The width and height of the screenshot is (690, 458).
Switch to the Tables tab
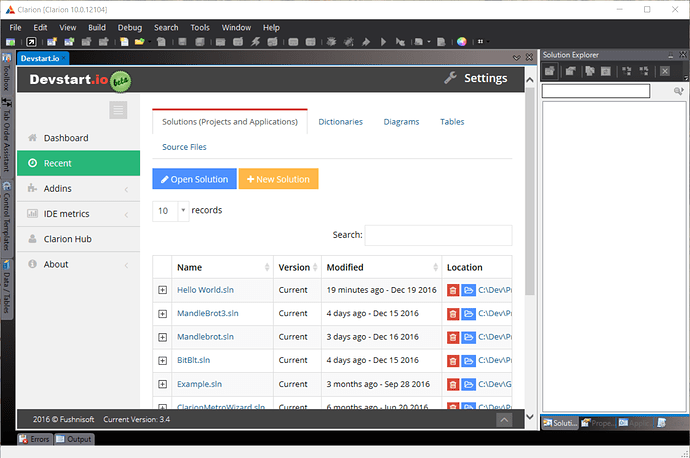point(452,122)
